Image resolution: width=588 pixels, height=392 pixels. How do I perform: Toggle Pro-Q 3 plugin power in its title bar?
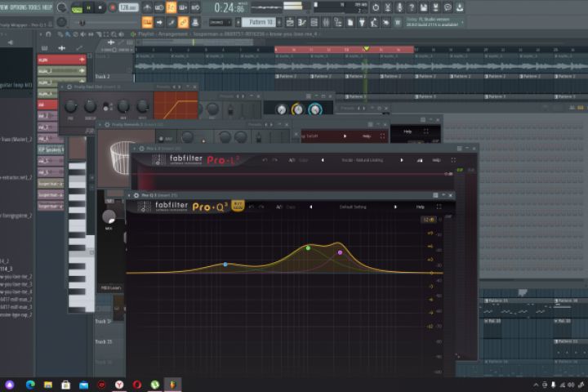tap(136, 195)
